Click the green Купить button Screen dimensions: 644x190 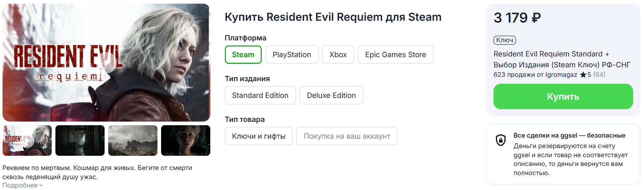[x=563, y=96]
